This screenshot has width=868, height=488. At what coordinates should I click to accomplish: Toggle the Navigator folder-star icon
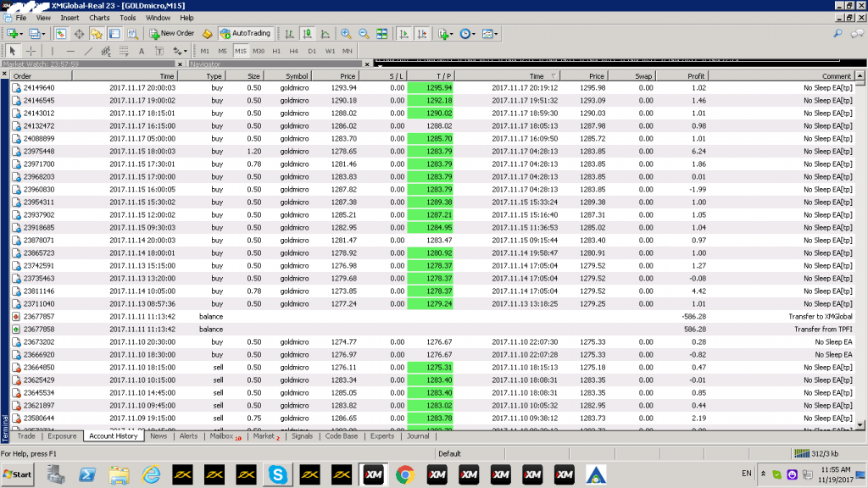pyautogui.click(x=97, y=34)
